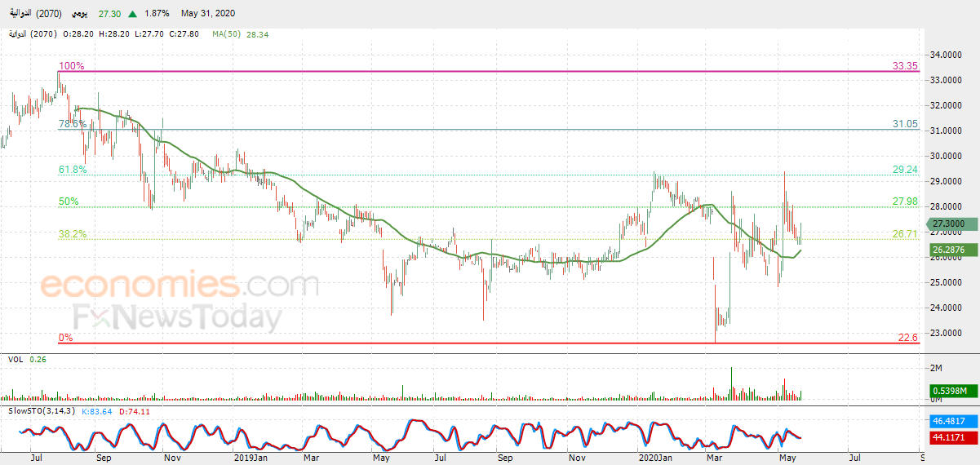
Task: Select the SlowSTO(3,14,3) indicator label
Action: click(x=42, y=410)
